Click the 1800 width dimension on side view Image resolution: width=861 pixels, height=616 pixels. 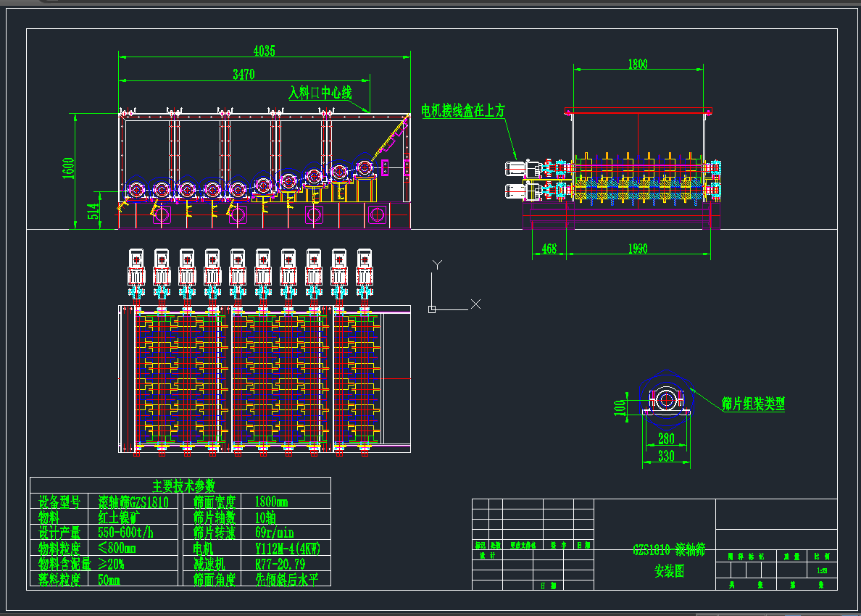[x=638, y=64]
